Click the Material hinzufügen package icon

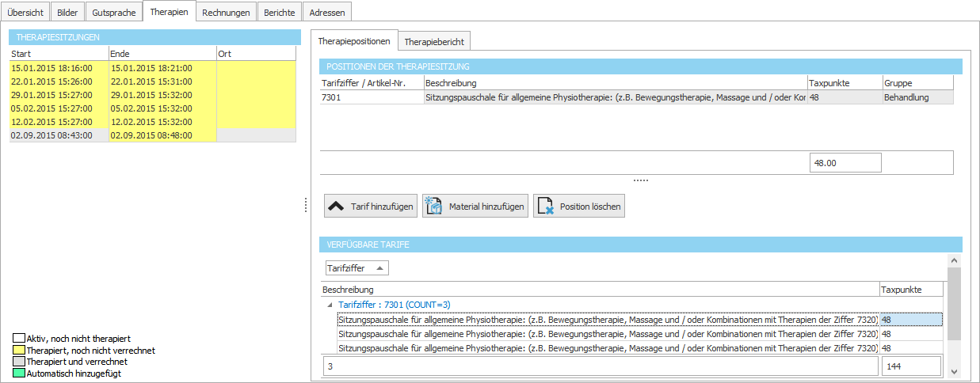click(433, 206)
